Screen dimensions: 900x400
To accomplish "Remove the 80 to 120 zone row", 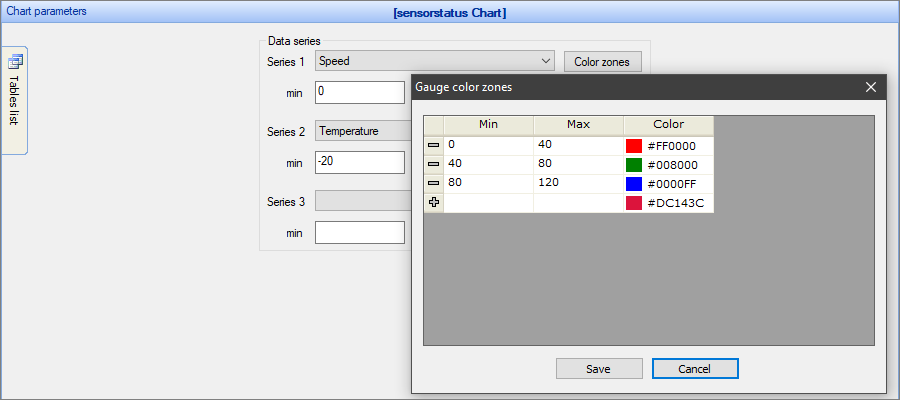I will (x=434, y=183).
